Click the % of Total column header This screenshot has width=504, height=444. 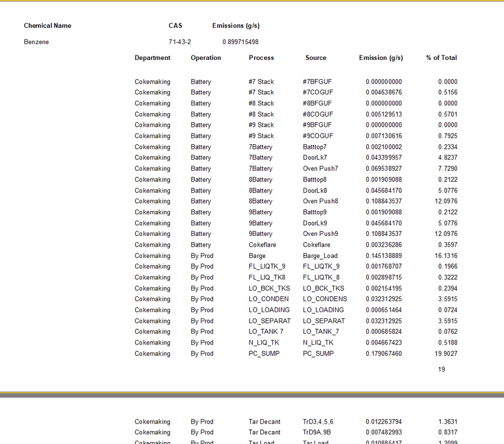[x=441, y=58]
